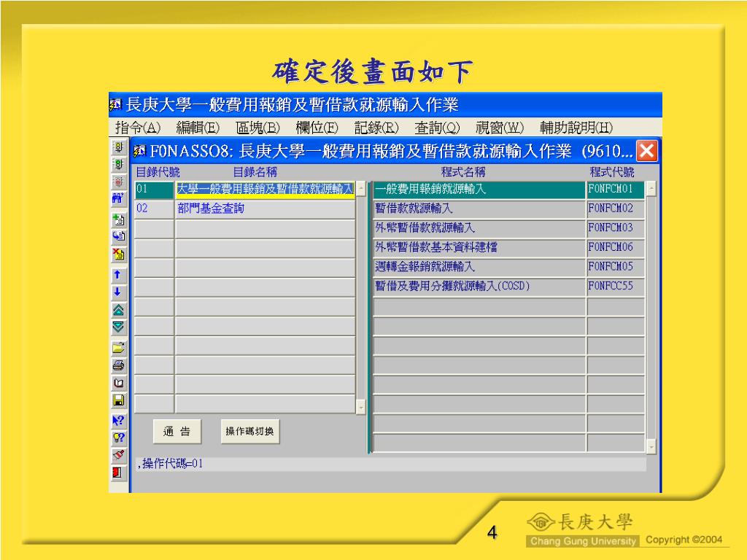Click the open book list-of-values icon
Viewport: 747px width, 560px height.
(118, 382)
